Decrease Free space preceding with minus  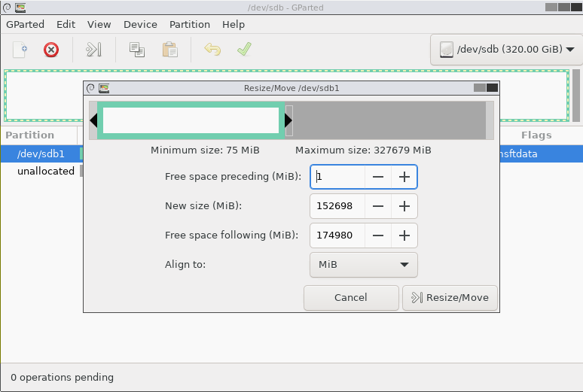tap(378, 177)
